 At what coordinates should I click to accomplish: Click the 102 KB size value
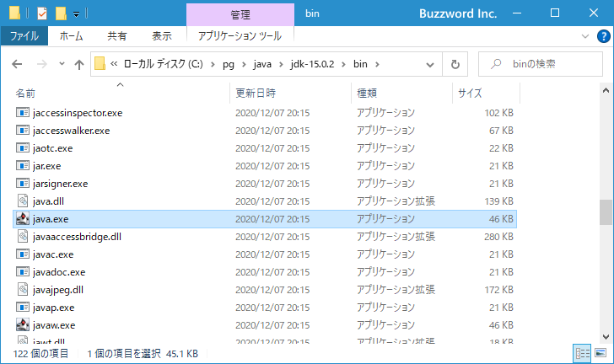(499, 113)
